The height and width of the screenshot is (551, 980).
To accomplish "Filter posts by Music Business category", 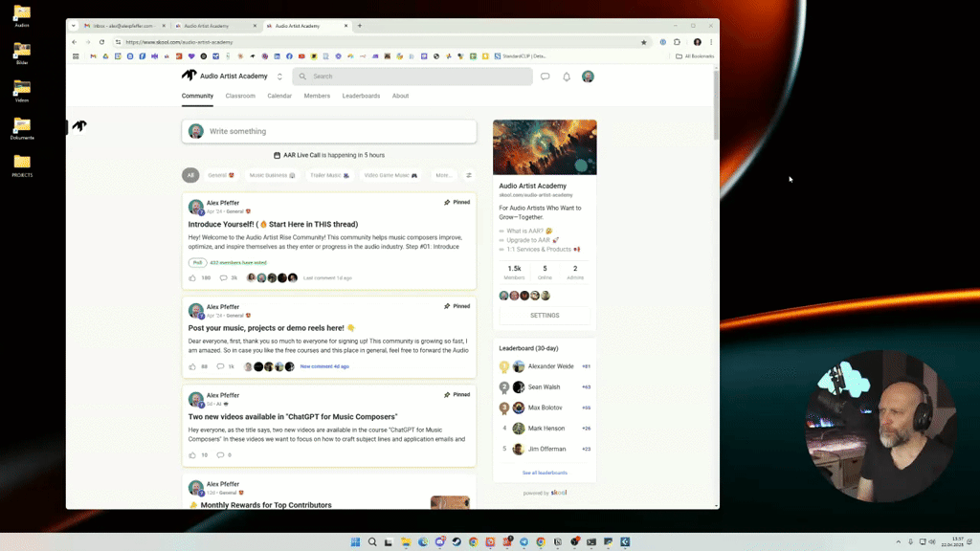I will pyautogui.click(x=272, y=175).
